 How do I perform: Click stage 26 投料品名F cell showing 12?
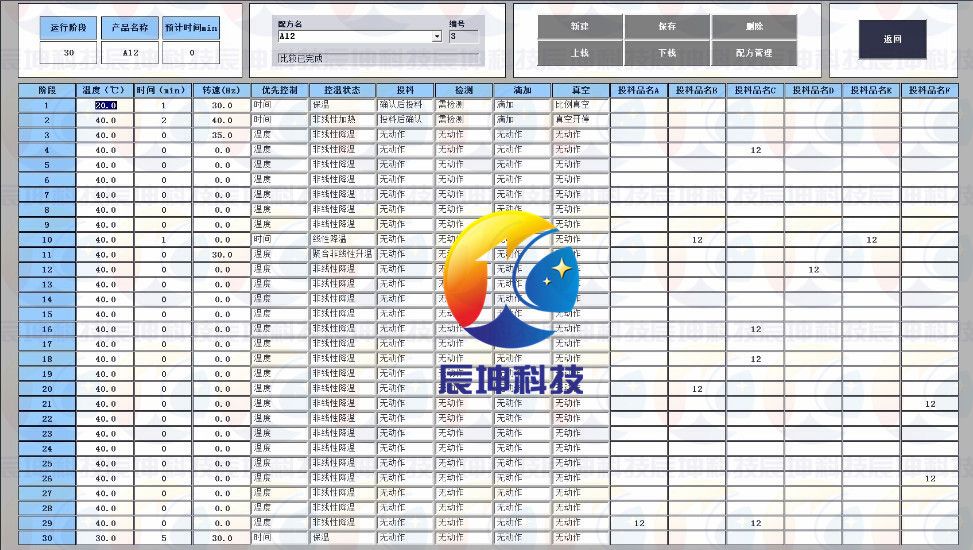click(x=930, y=479)
